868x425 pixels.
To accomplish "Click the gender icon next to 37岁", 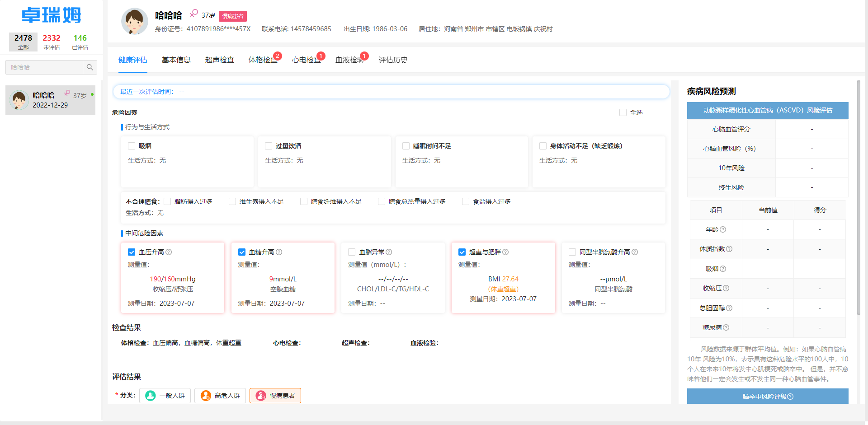I will (x=193, y=14).
